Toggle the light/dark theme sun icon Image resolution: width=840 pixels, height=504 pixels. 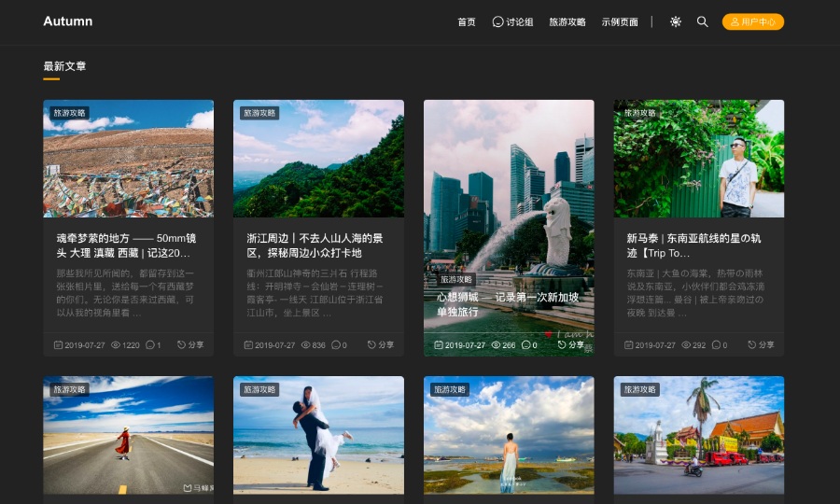(x=676, y=21)
